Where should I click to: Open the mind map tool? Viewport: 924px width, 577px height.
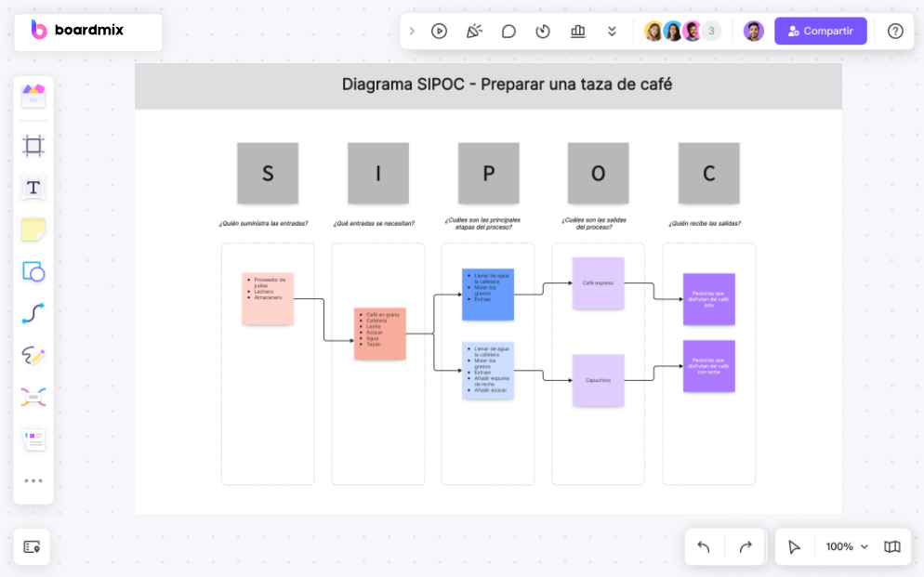click(33, 397)
